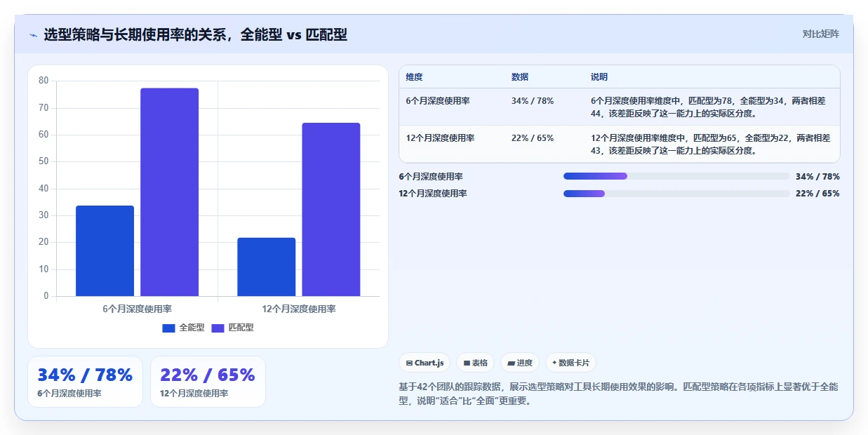Click the 对比矩阵 label in header
Screen dimensions: 868x435
820,34
